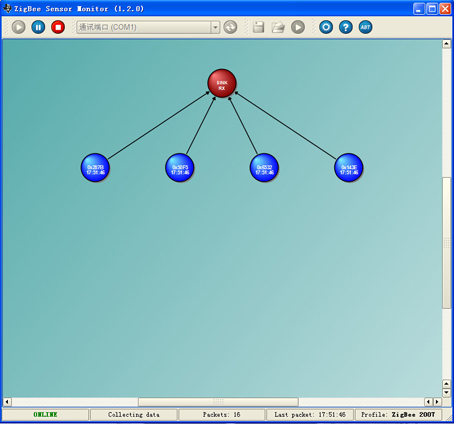Open help with the question mark icon

pyautogui.click(x=346, y=27)
